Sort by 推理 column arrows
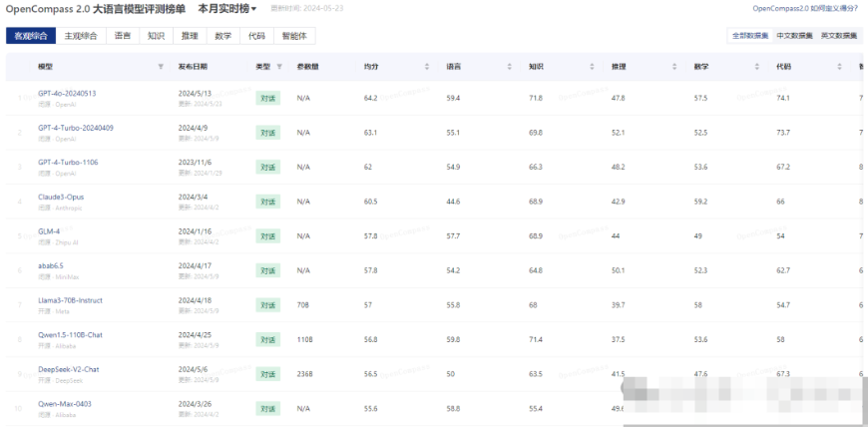The image size is (868, 427). click(674, 67)
